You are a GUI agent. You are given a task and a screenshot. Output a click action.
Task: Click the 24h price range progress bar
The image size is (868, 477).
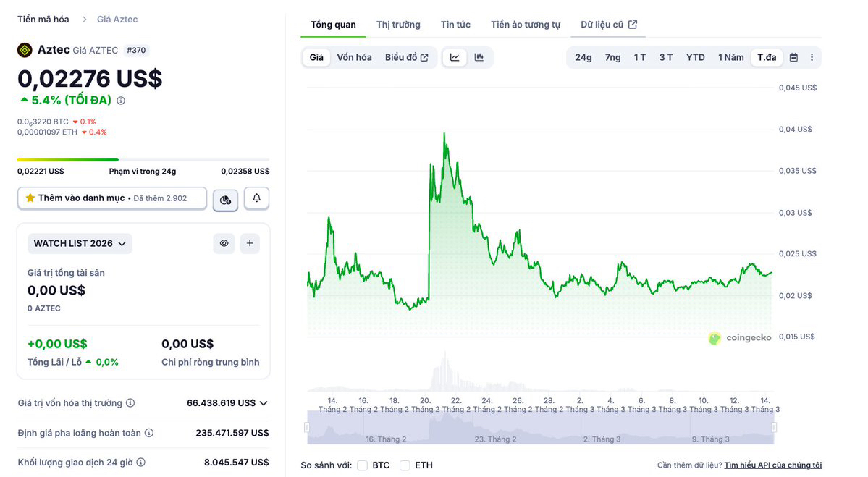pos(143,159)
